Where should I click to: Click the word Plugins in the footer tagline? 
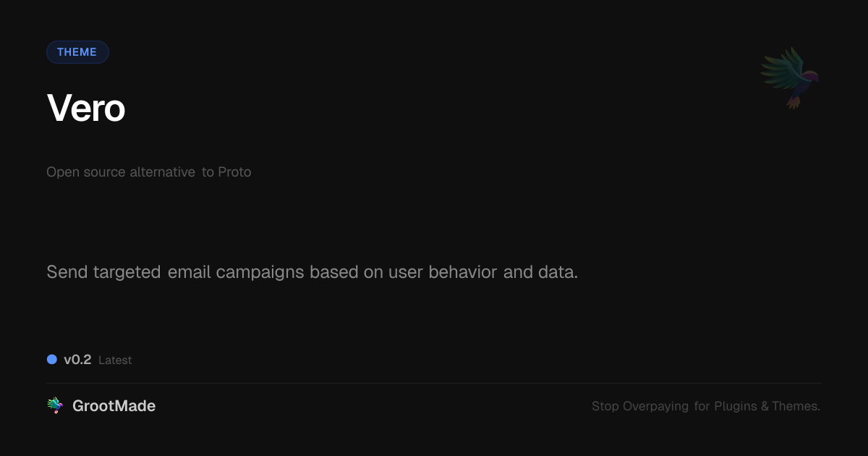pyautogui.click(x=736, y=406)
